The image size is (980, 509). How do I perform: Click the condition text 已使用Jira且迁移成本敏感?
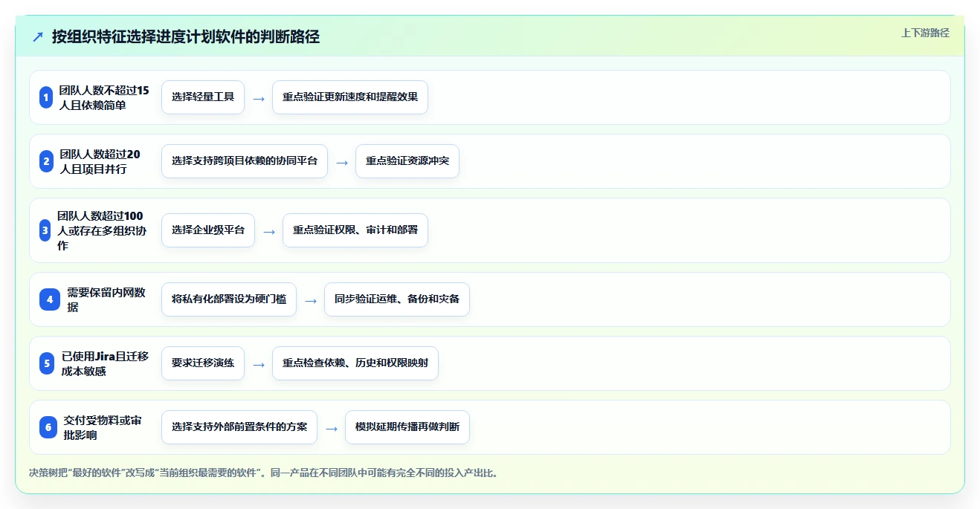tap(105, 363)
